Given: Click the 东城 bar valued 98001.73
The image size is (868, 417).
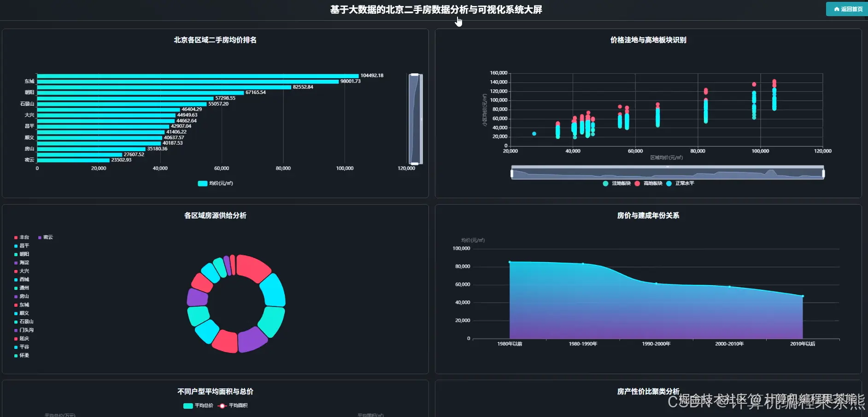Looking at the screenshot, I should pos(188,82).
